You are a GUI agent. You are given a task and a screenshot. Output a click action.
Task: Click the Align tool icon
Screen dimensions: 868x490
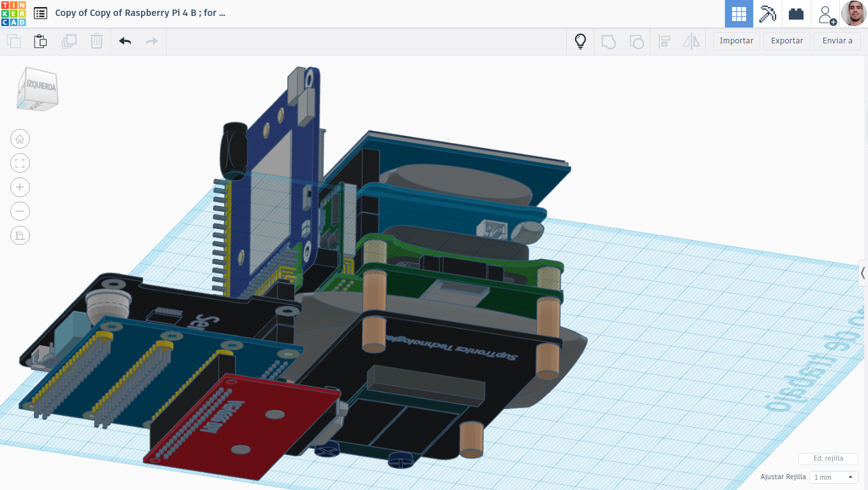click(664, 41)
